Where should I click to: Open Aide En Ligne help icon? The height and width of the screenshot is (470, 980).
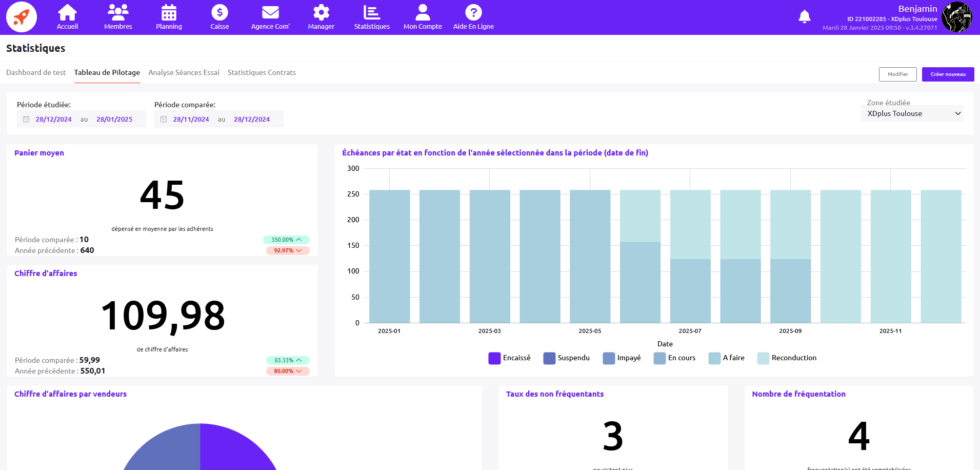(473, 13)
